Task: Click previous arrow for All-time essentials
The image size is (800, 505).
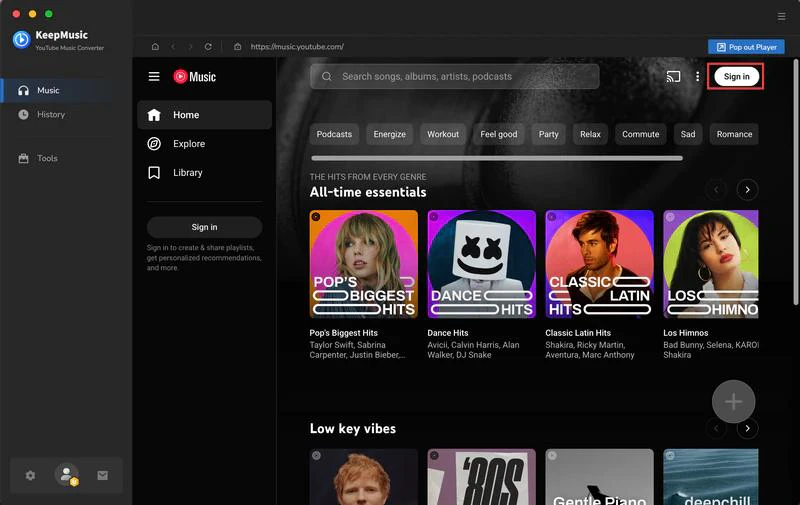Action: [x=716, y=190]
